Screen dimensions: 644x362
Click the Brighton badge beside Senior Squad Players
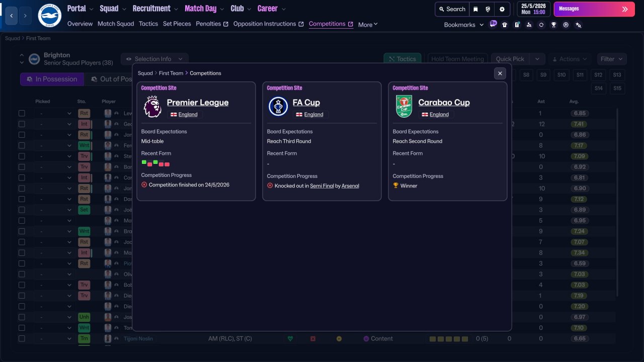(34, 59)
